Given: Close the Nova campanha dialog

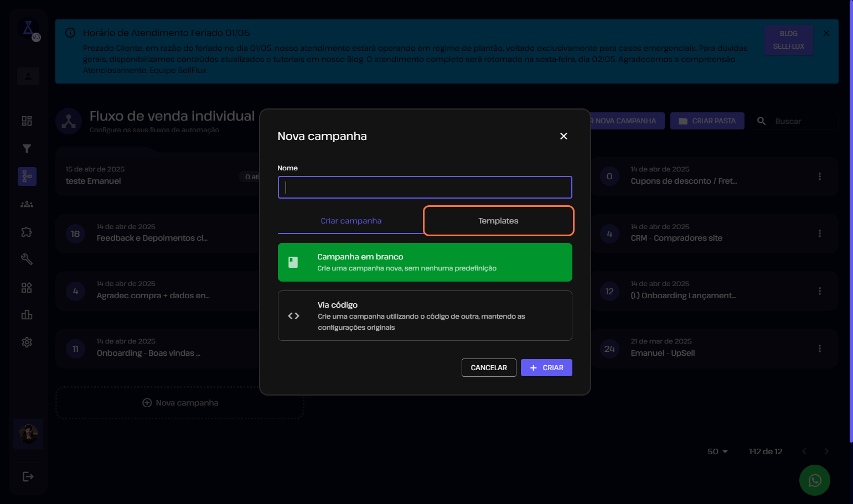Looking at the screenshot, I should [564, 136].
